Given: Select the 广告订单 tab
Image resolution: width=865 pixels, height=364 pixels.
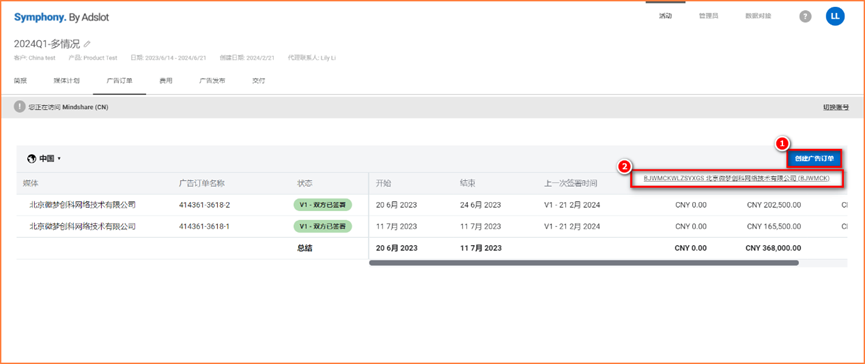Looking at the screenshot, I should point(119,81).
